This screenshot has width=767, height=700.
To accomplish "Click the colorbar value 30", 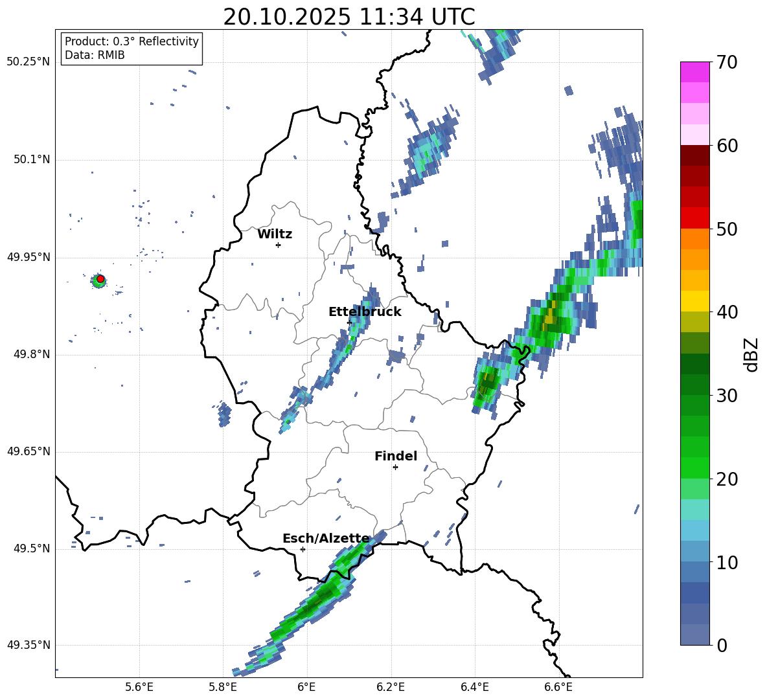I will pyautogui.click(x=727, y=396).
